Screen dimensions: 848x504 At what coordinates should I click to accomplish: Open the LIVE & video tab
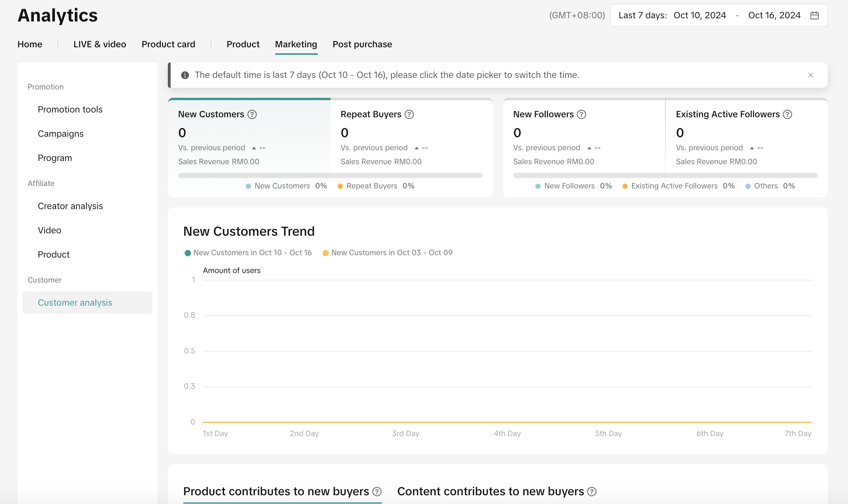tap(99, 44)
